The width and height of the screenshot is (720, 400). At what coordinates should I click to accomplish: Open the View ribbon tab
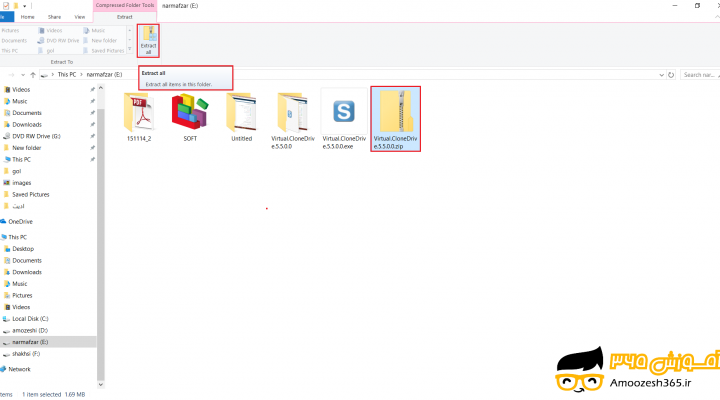point(80,17)
